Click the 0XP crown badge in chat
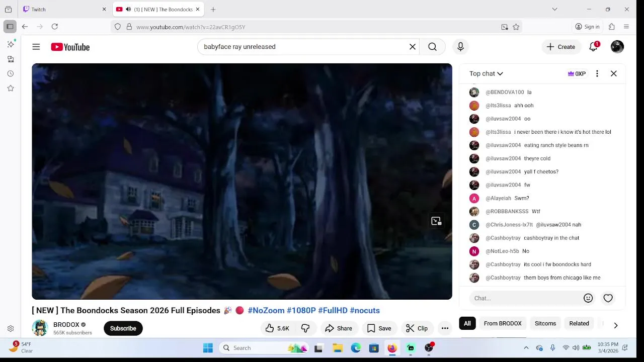Image resolution: width=644 pixels, height=362 pixels. pyautogui.click(x=577, y=73)
